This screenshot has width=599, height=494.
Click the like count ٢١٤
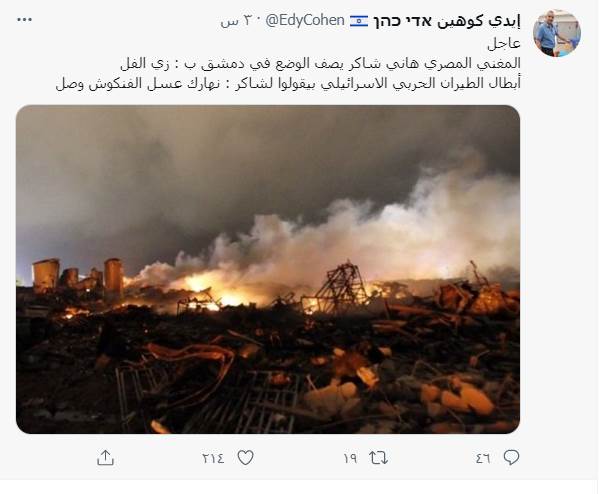[213, 458]
